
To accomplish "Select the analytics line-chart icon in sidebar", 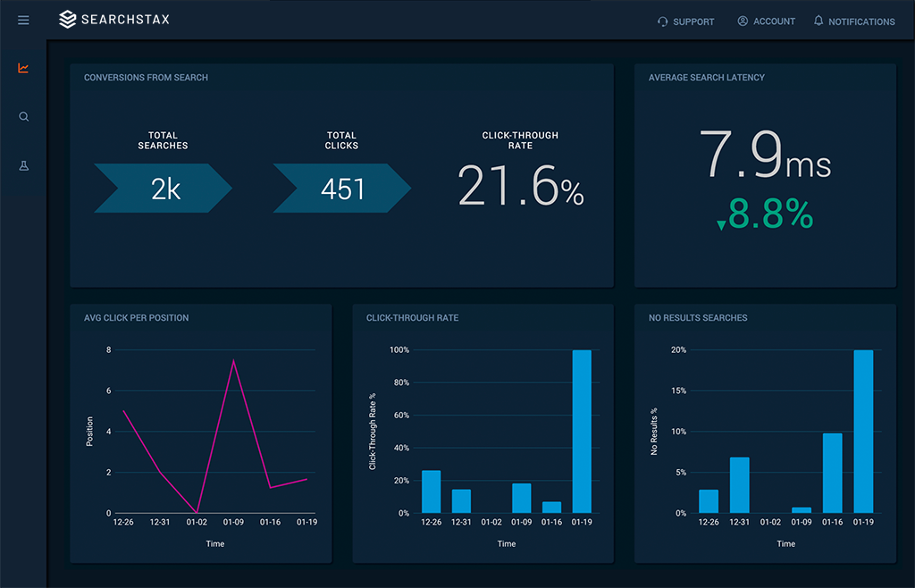I will (x=23, y=67).
